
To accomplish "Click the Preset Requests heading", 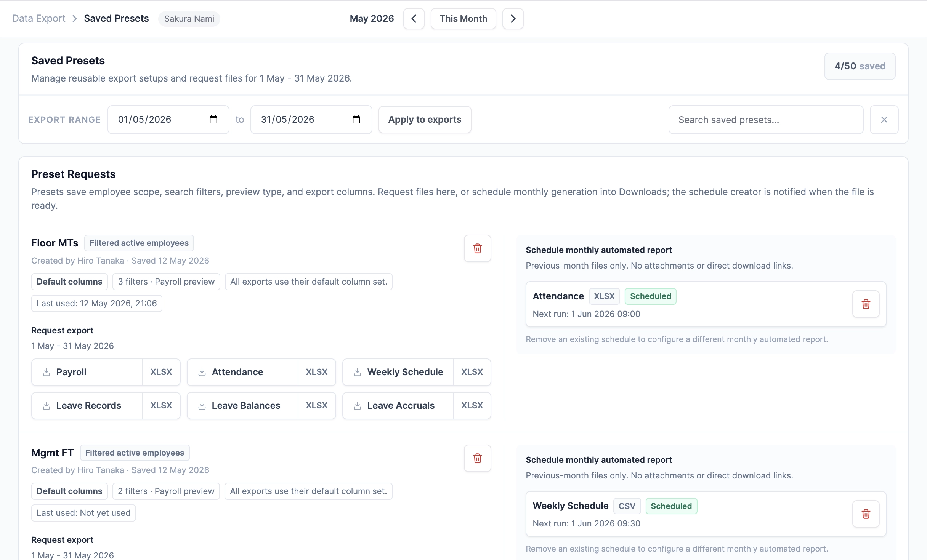I will point(73,174).
